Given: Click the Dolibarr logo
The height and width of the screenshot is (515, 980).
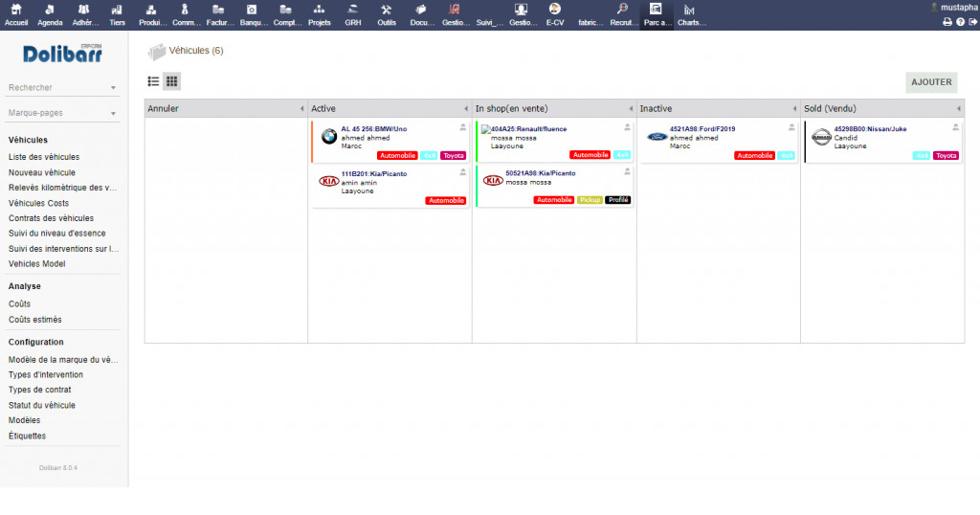Looking at the screenshot, I should pyautogui.click(x=62, y=54).
